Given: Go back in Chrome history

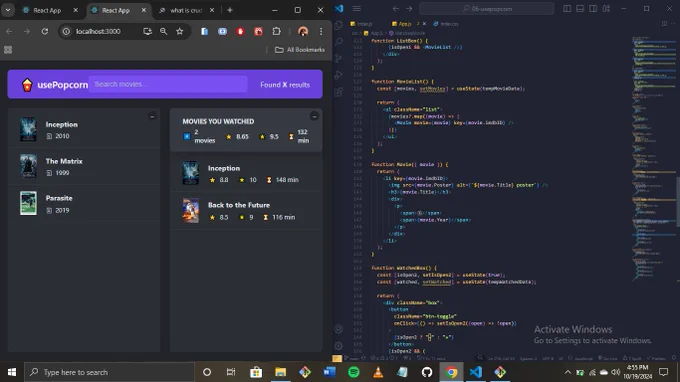Looking at the screenshot, I should 9,31.
